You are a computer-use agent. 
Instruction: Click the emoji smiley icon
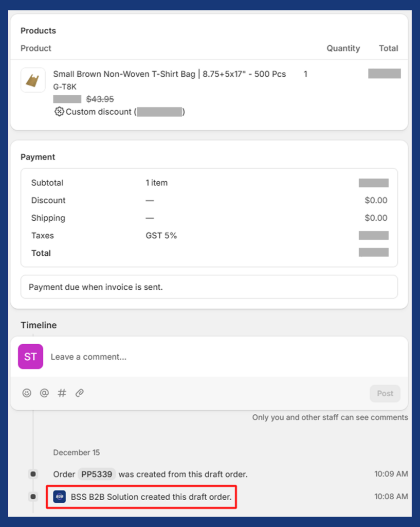coord(27,393)
